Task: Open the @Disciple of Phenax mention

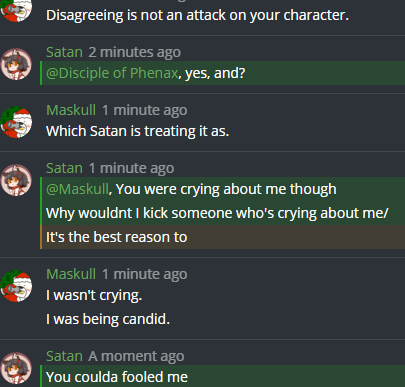Action: (x=112, y=73)
